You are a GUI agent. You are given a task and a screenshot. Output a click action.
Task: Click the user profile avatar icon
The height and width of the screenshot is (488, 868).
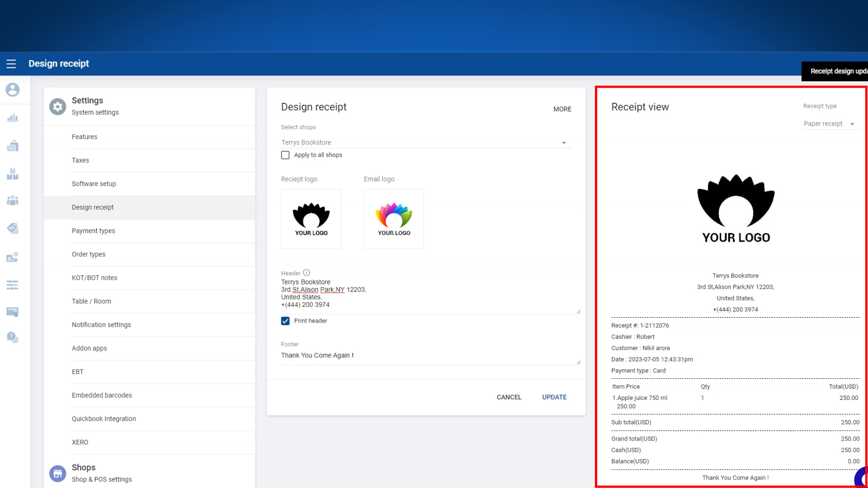(13, 89)
